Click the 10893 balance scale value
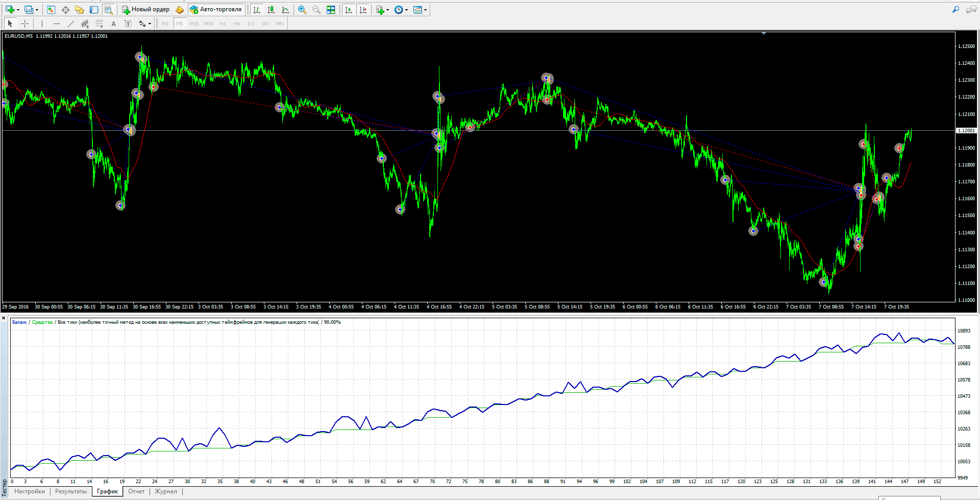Screen dimensions: 980x500 [964, 331]
